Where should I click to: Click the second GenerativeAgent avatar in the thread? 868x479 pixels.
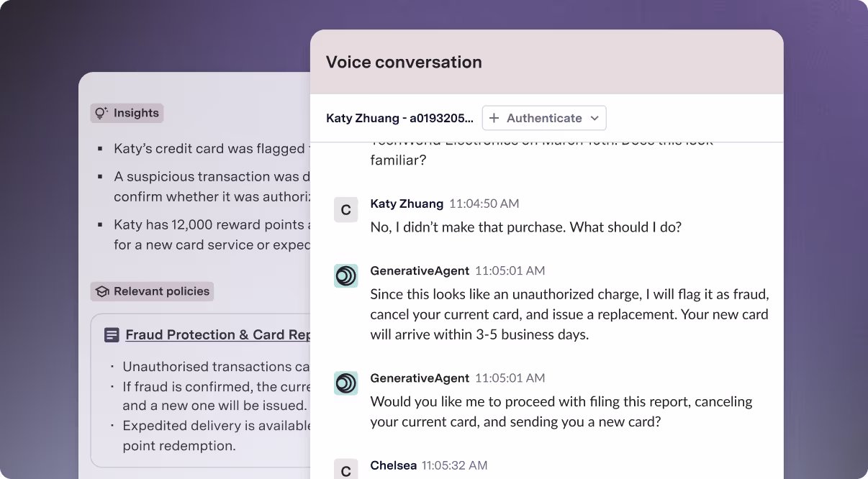pos(345,383)
